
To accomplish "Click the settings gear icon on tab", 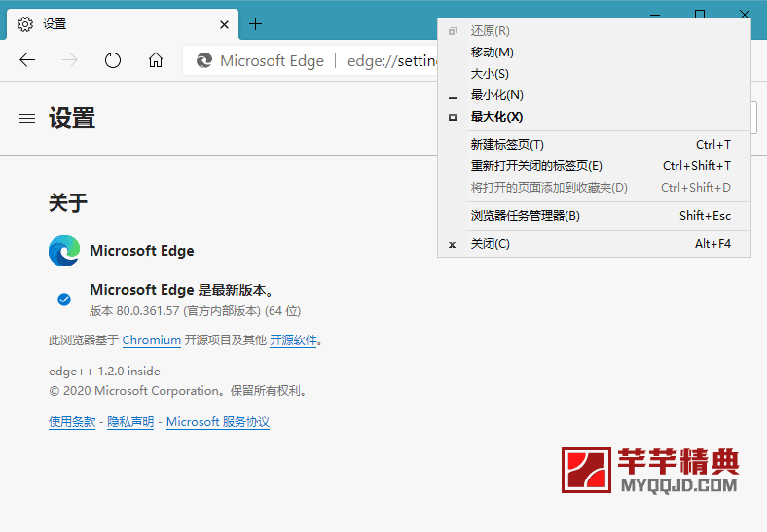I will pyautogui.click(x=25, y=24).
